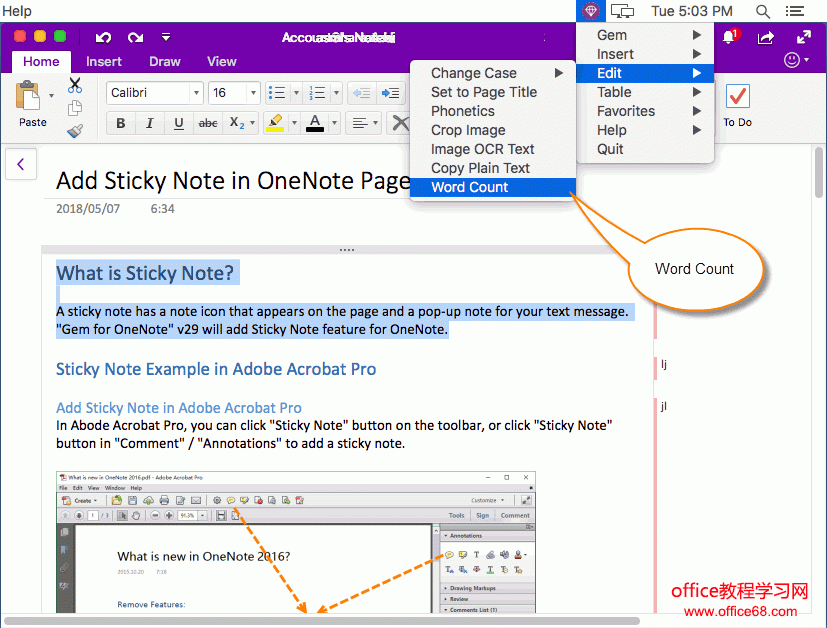Choose Set to Page Title
The height and width of the screenshot is (628, 827).
coord(493,92)
